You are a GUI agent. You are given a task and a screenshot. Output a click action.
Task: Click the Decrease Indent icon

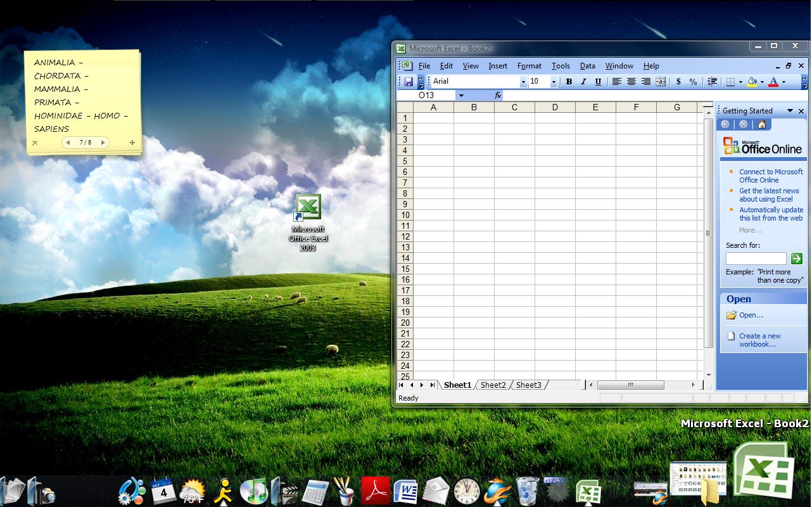(712, 82)
